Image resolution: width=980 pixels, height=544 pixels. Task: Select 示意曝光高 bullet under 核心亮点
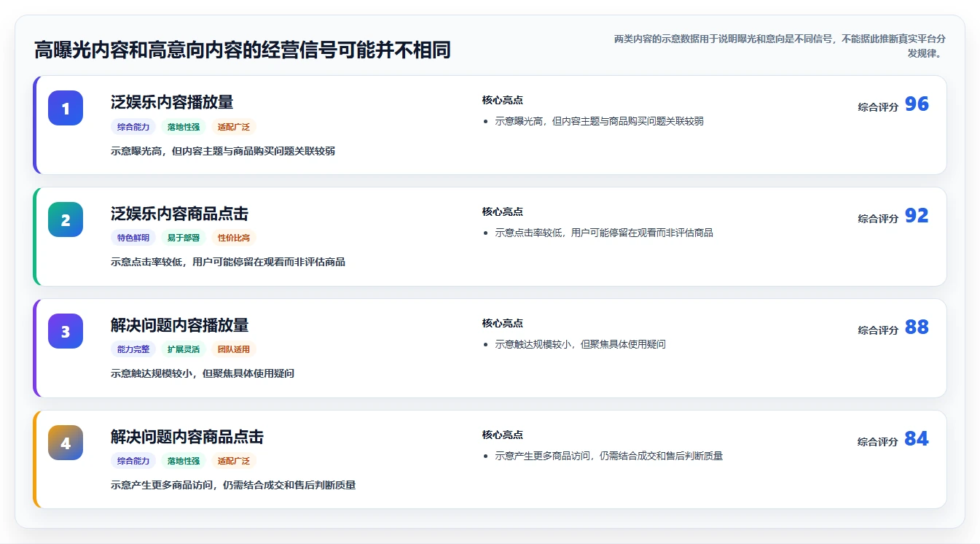[600, 121]
